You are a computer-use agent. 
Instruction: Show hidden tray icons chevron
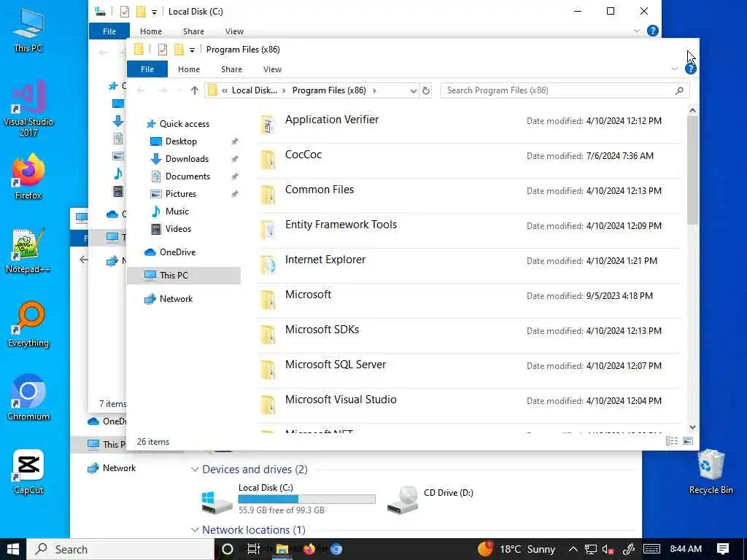point(573,549)
